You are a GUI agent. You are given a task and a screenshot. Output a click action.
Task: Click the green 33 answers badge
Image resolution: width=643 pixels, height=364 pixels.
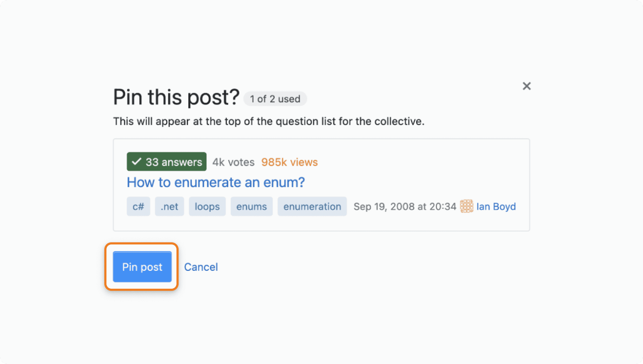click(x=166, y=162)
